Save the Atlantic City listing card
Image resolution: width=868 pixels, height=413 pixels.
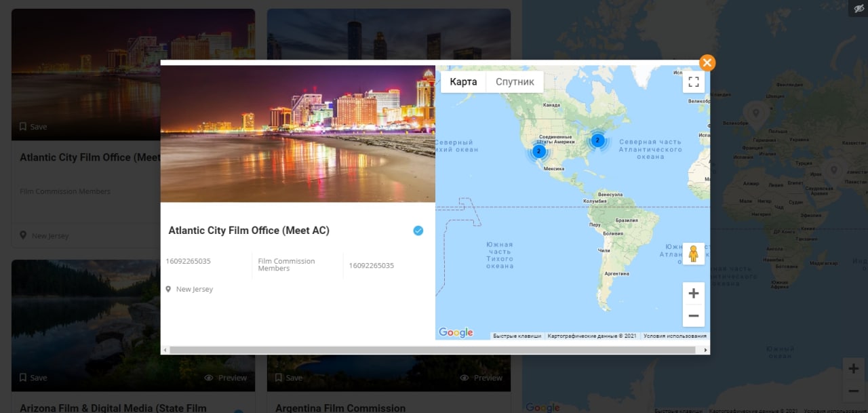[33, 127]
